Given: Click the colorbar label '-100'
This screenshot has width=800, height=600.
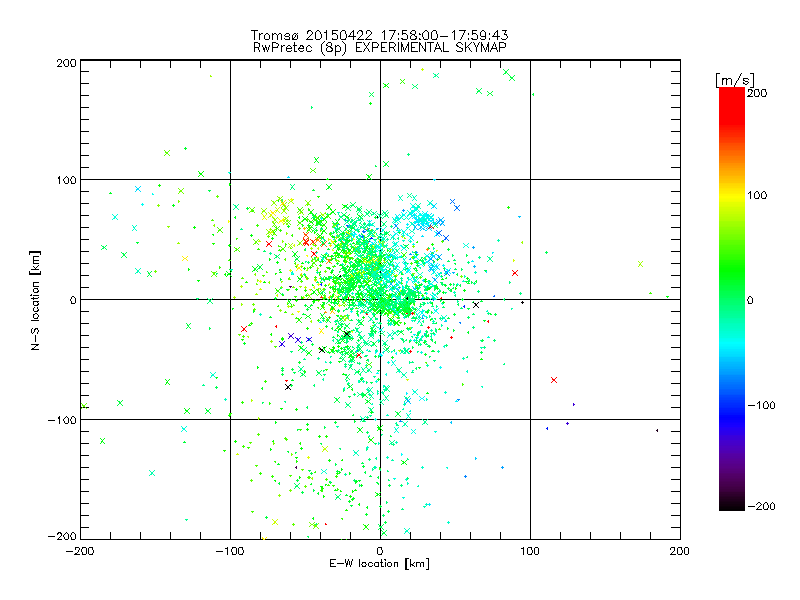Looking at the screenshot, I should pos(761,406).
